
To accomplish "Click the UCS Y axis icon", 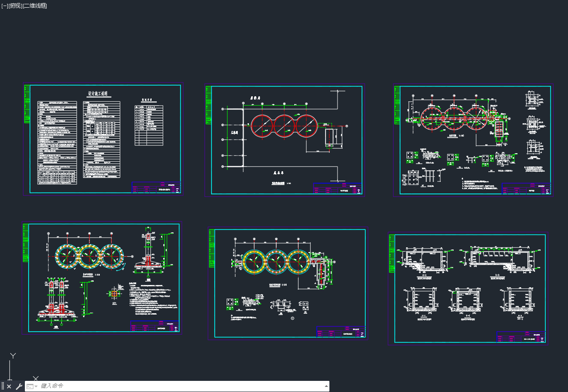I will [13, 356].
